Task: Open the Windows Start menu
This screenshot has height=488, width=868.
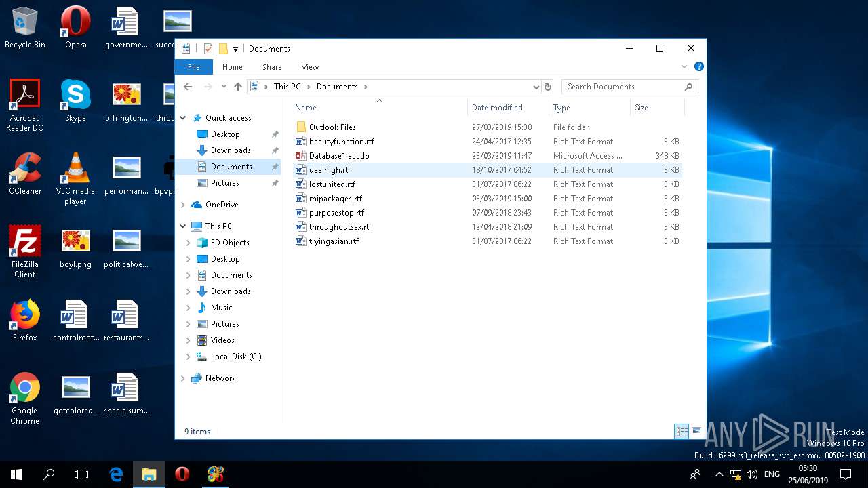Action: (16, 474)
